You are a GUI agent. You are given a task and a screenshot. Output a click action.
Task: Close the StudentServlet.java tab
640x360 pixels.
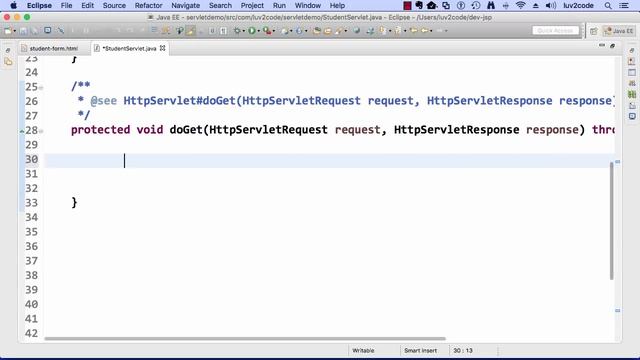coord(162,48)
